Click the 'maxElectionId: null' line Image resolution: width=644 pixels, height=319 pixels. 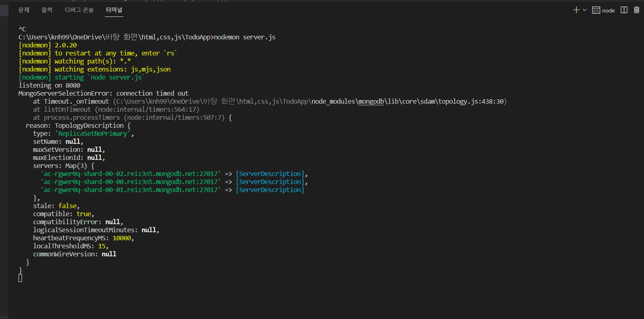coord(69,157)
